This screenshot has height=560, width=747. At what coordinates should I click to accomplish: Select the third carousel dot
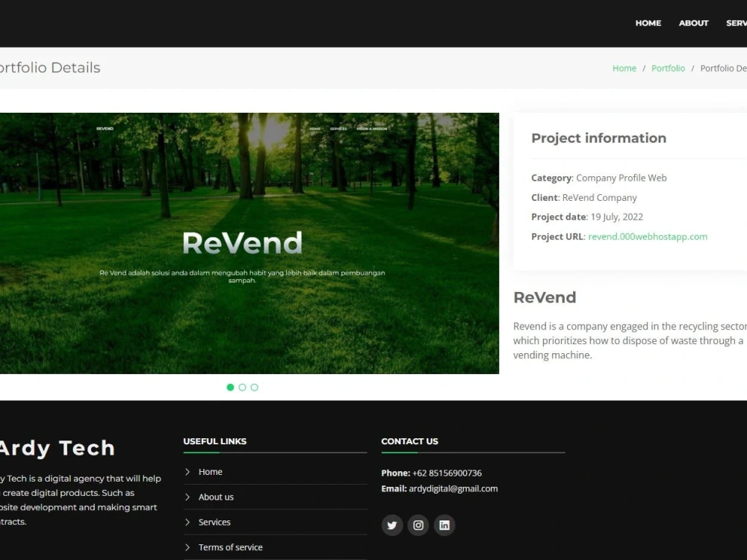click(255, 387)
